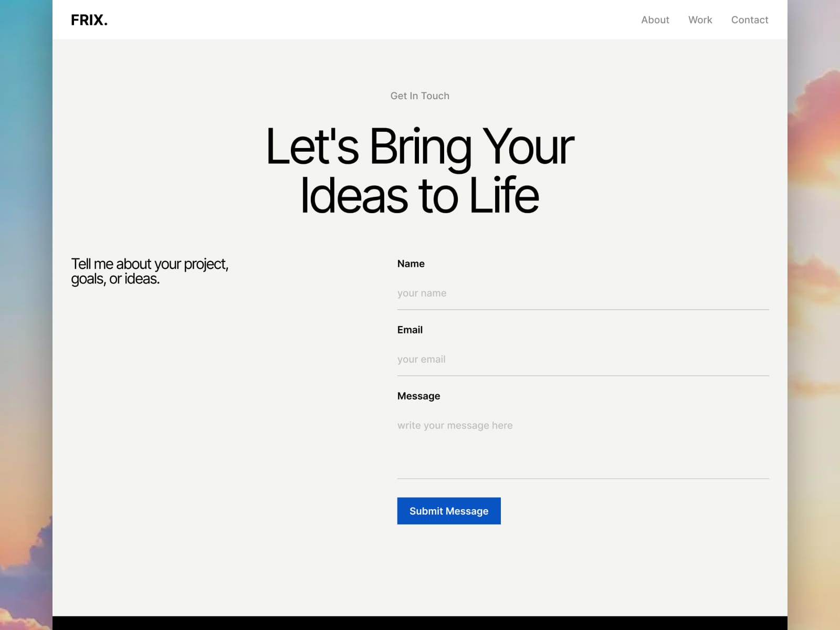840x630 pixels.
Task: Click the FRIX. logo in header
Action: pos(89,20)
